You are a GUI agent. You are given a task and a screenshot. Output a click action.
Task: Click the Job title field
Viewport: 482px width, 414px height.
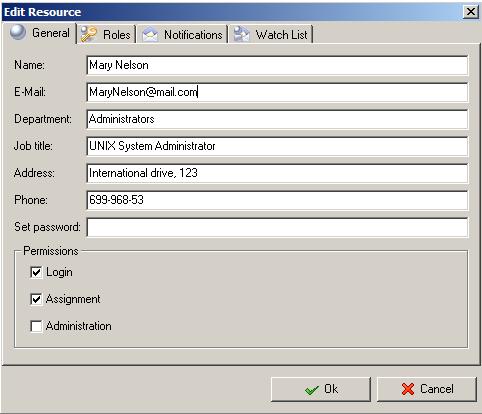(x=277, y=146)
